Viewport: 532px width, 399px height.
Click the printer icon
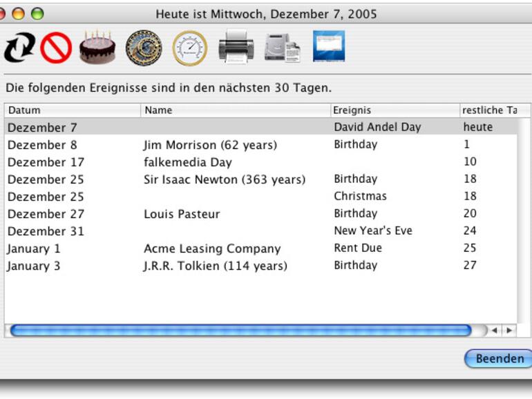[236, 48]
